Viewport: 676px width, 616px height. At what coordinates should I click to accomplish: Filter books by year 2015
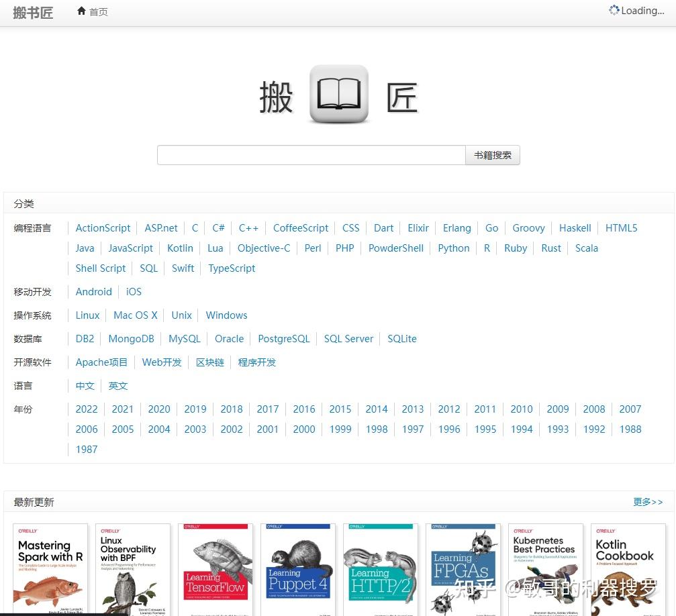[340, 409]
